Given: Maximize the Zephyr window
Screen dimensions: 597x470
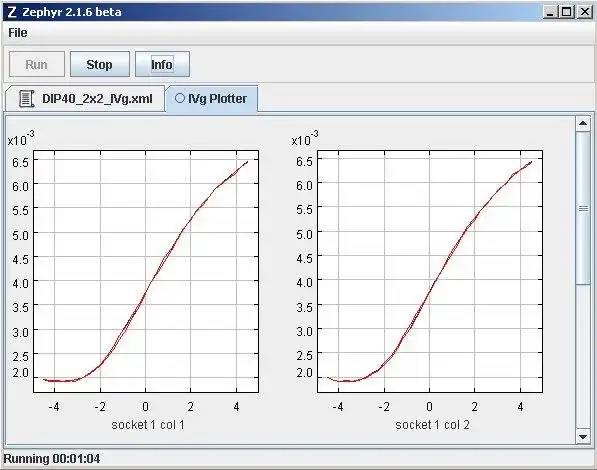Looking at the screenshot, I should coord(567,12).
